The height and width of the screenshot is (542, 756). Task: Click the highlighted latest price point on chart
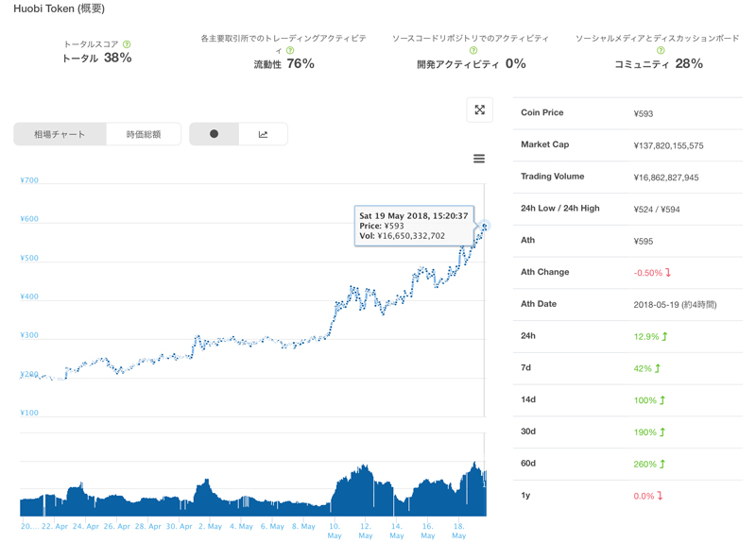pos(485,226)
